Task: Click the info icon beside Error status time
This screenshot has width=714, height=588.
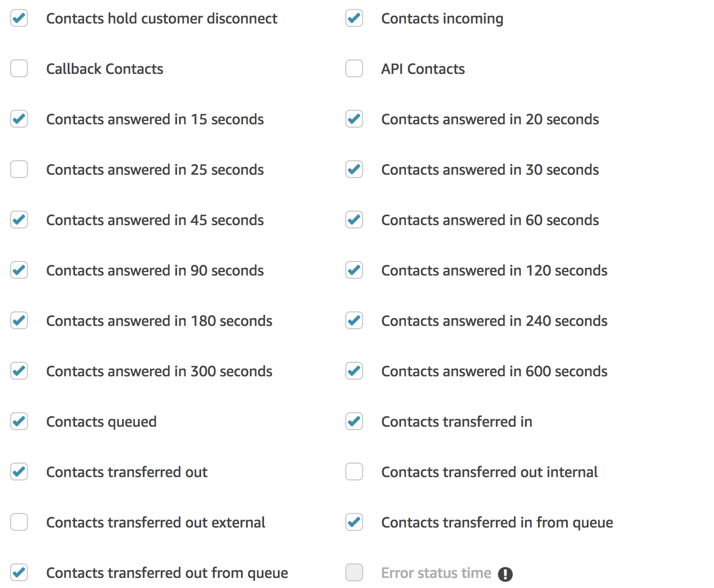Action: (506, 574)
